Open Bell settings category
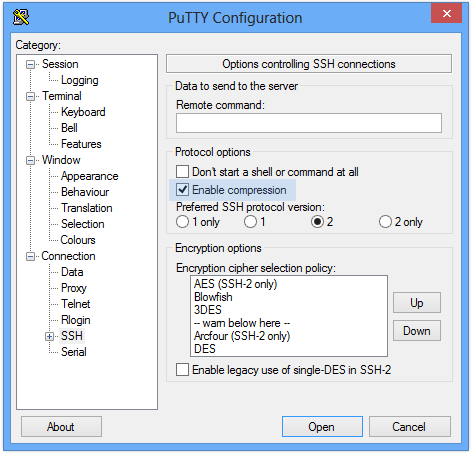Image resolution: width=473 pixels, height=454 pixels. click(x=69, y=128)
